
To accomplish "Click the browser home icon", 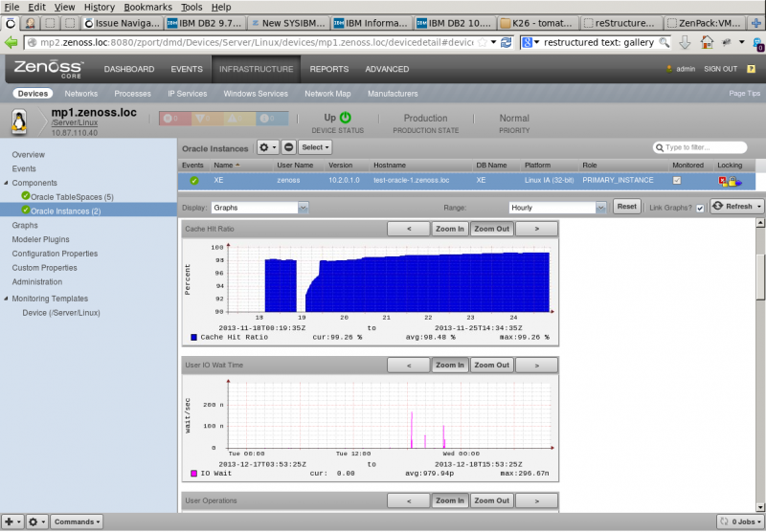I will 706,42.
